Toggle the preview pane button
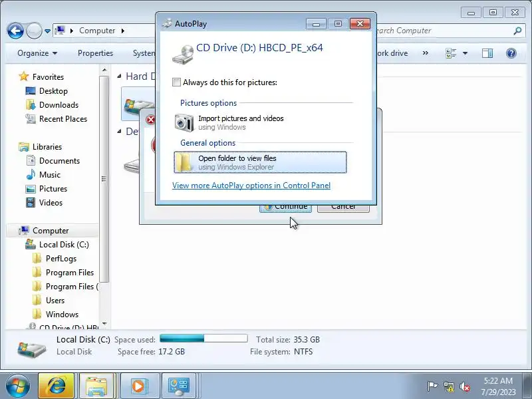The width and height of the screenshot is (532, 399). click(487, 53)
